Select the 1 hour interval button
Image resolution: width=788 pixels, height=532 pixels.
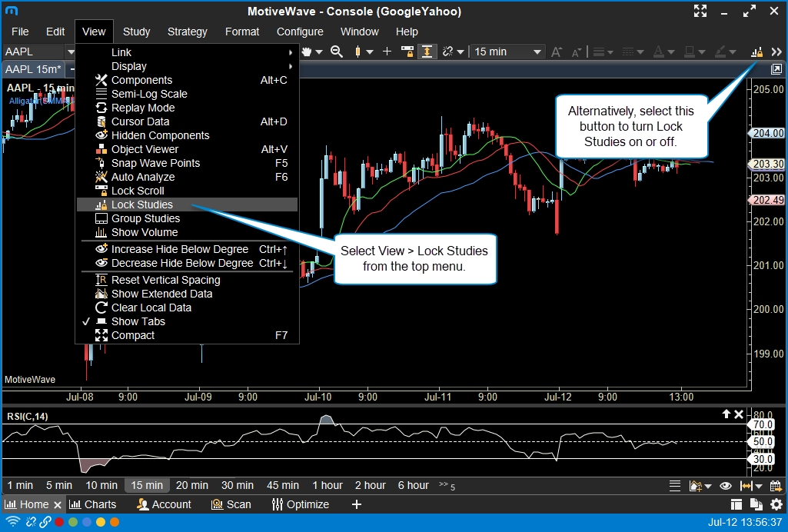tap(328, 485)
